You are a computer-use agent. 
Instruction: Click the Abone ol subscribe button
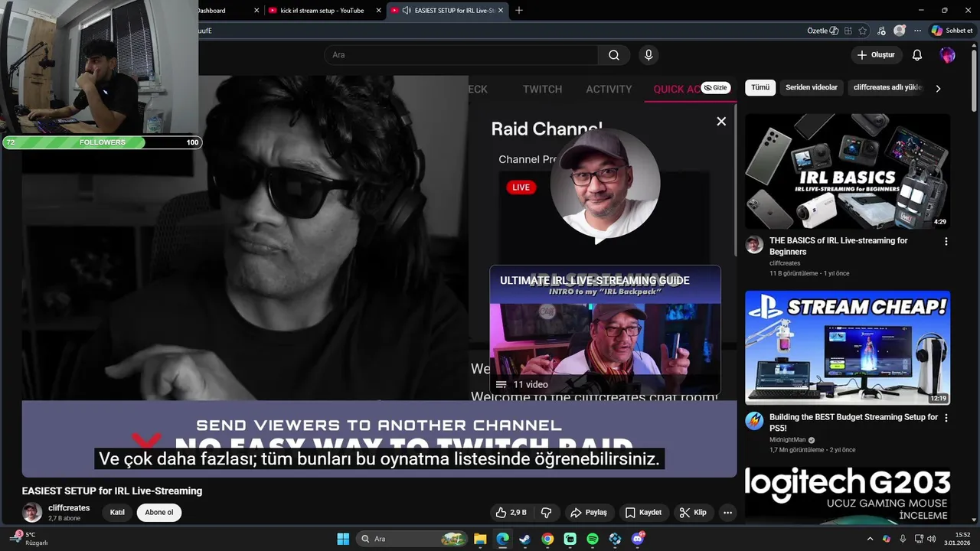click(x=159, y=512)
